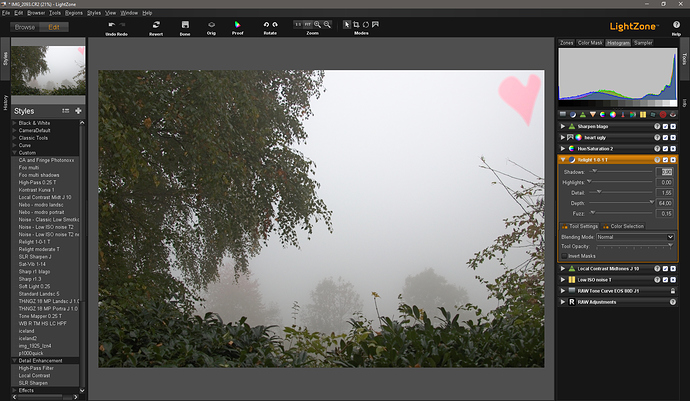Save edits with the Done disk icon
Image resolution: width=690 pixels, height=401 pixels.
185,25
